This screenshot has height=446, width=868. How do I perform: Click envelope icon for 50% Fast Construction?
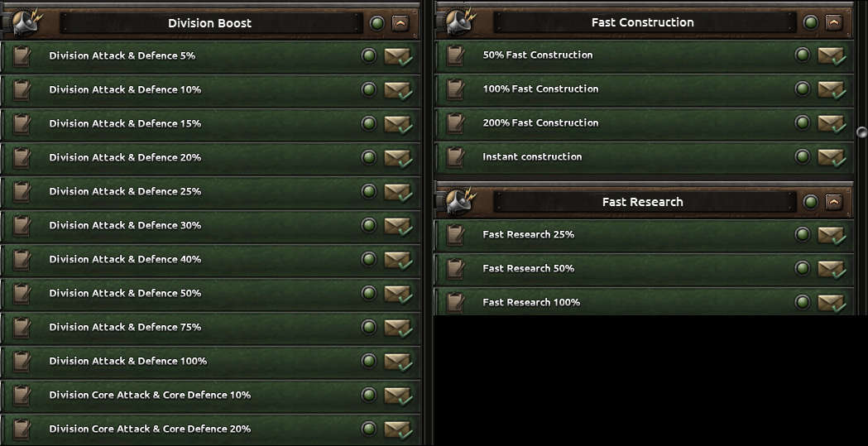(831, 55)
